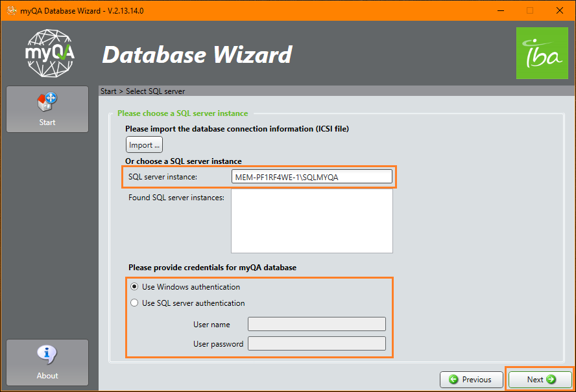Click the 'User password' label

point(218,344)
